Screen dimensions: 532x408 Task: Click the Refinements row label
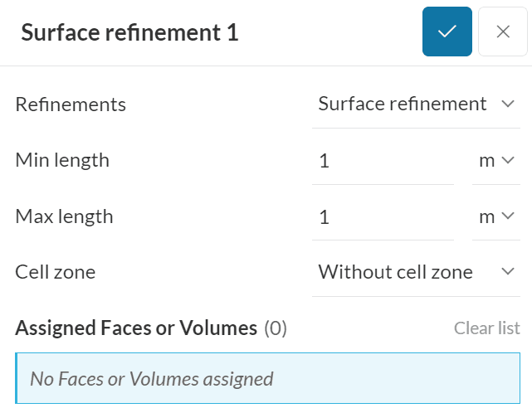(71, 104)
